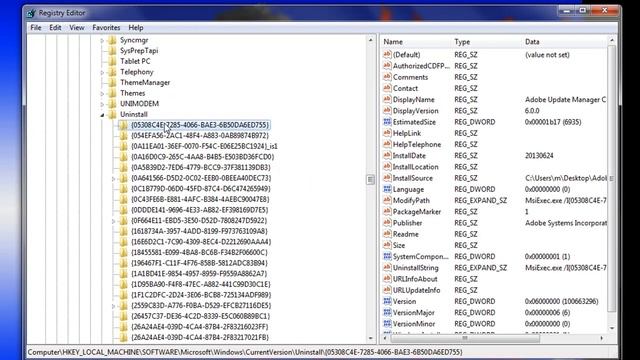The width and height of the screenshot is (640, 360).
Task: Click folder icon of {0C1B779D-06D0 key
Action: point(124,189)
